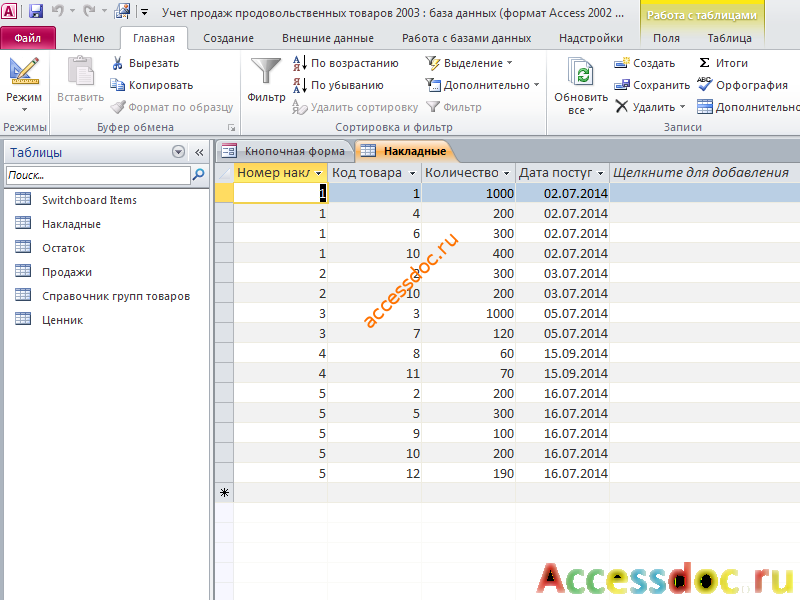Viewport: 800px width, 600px height.
Task: Click the Вырезать scissors icon
Action: (118, 63)
